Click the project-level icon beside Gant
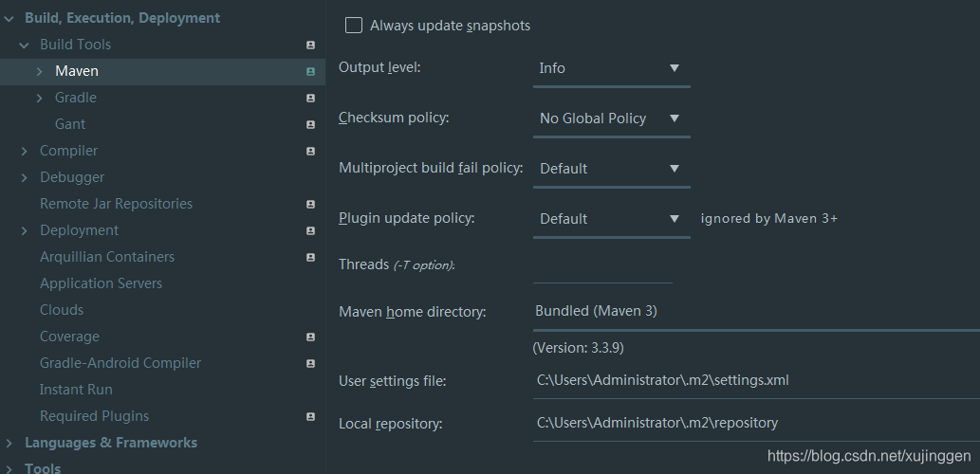The height and width of the screenshot is (474, 980). 310,124
